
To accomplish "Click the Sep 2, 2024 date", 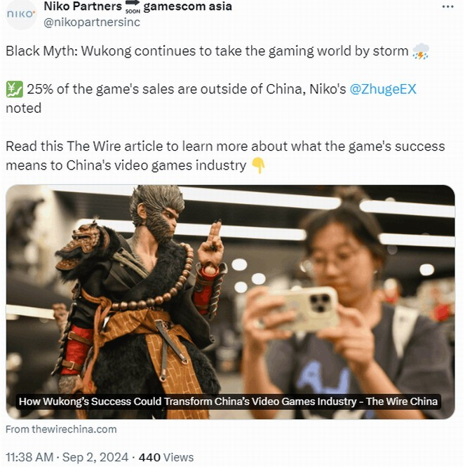I will tap(95, 457).
